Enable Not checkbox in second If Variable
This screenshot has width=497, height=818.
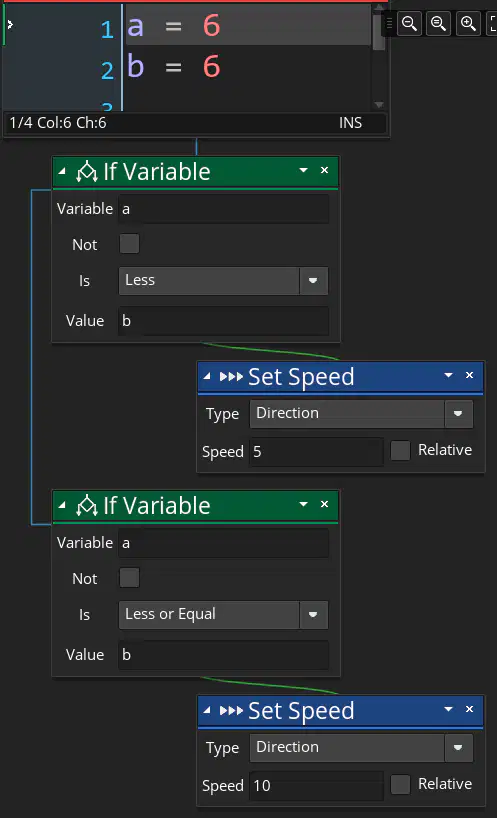click(x=129, y=578)
